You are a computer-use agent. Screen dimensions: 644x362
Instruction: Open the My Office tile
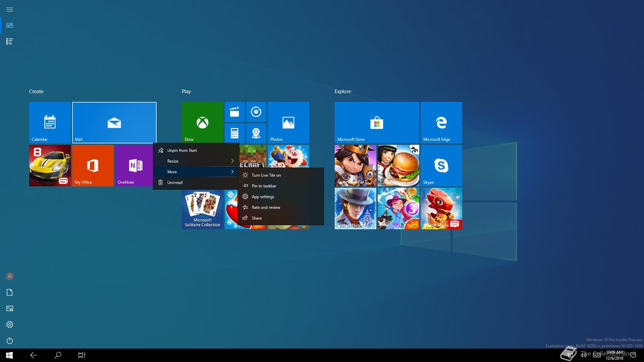93,166
